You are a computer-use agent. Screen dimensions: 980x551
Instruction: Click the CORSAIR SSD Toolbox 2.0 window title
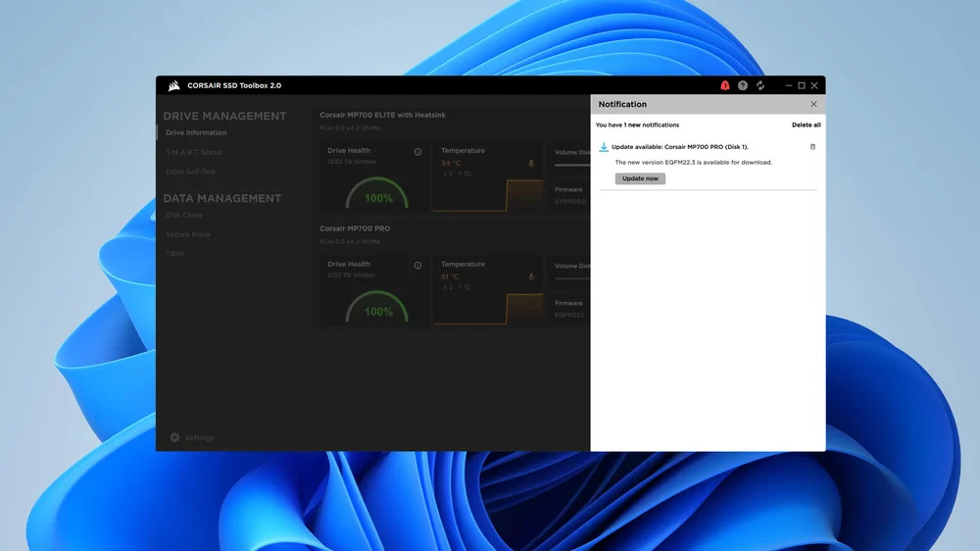coord(234,85)
